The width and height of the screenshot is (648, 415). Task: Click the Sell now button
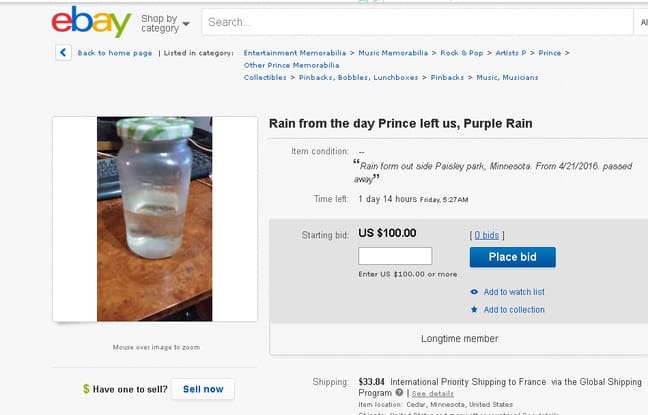[203, 388]
